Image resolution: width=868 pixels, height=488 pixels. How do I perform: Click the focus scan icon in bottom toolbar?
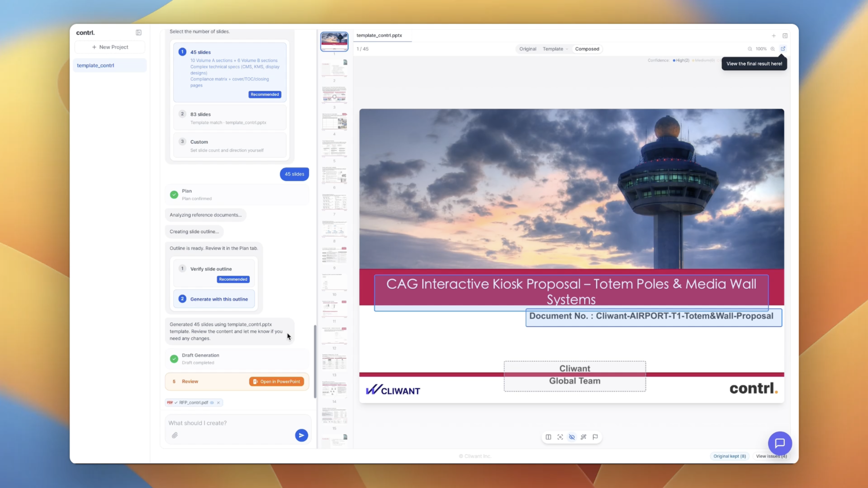[560, 437]
